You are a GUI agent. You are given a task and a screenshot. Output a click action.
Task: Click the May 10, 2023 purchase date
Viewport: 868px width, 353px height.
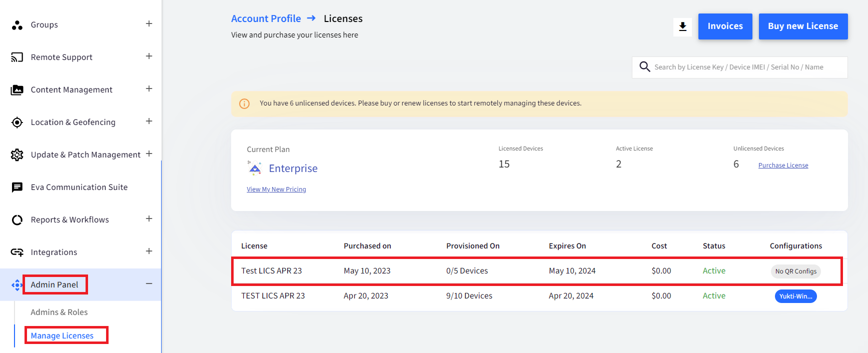coord(367,271)
